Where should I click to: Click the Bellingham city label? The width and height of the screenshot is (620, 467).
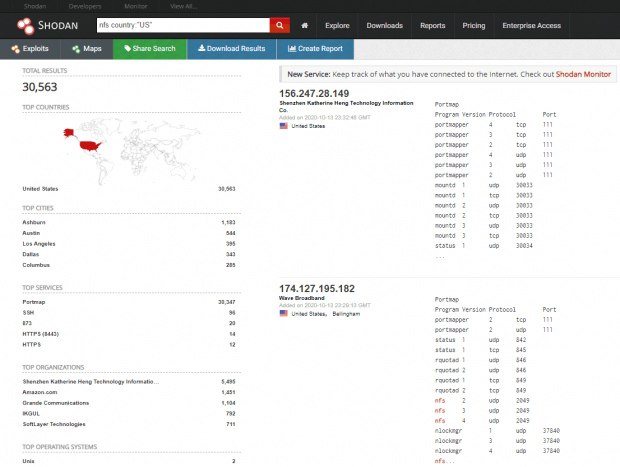click(346, 314)
